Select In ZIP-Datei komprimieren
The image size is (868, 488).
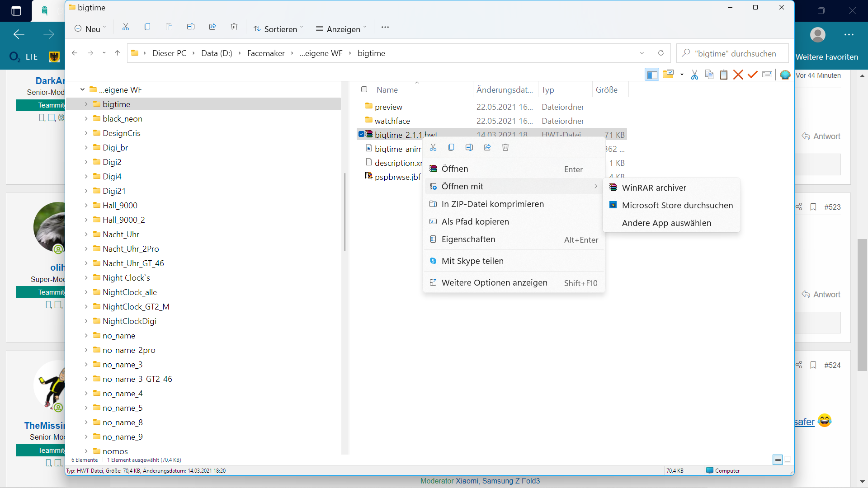(514, 204)
